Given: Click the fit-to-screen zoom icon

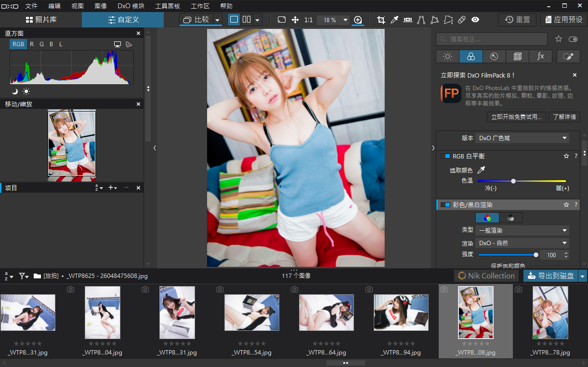Looking at the screenshot, I should point(282,20).
